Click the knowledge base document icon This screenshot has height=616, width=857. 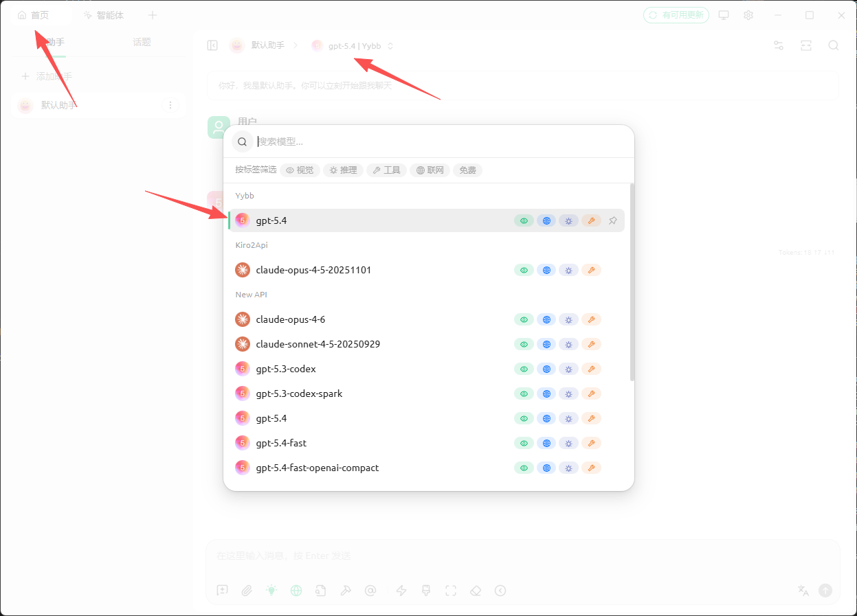click(320, 590)
